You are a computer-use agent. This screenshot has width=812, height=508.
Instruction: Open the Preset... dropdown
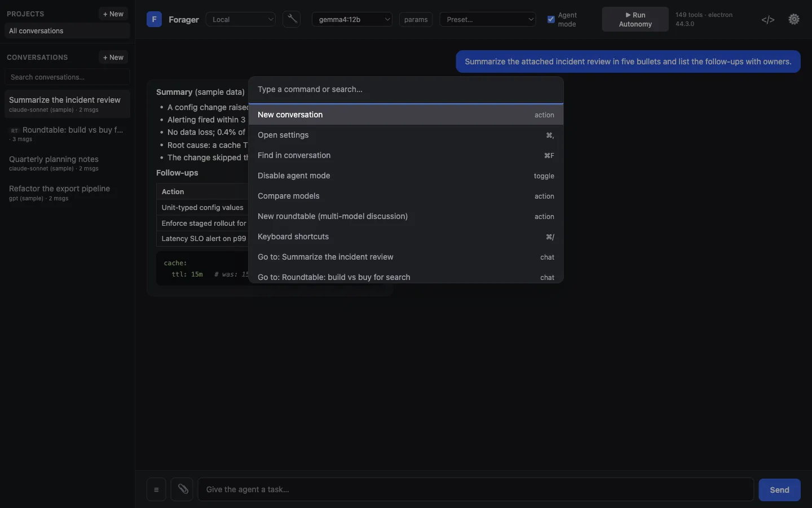(x=488, y=19)
